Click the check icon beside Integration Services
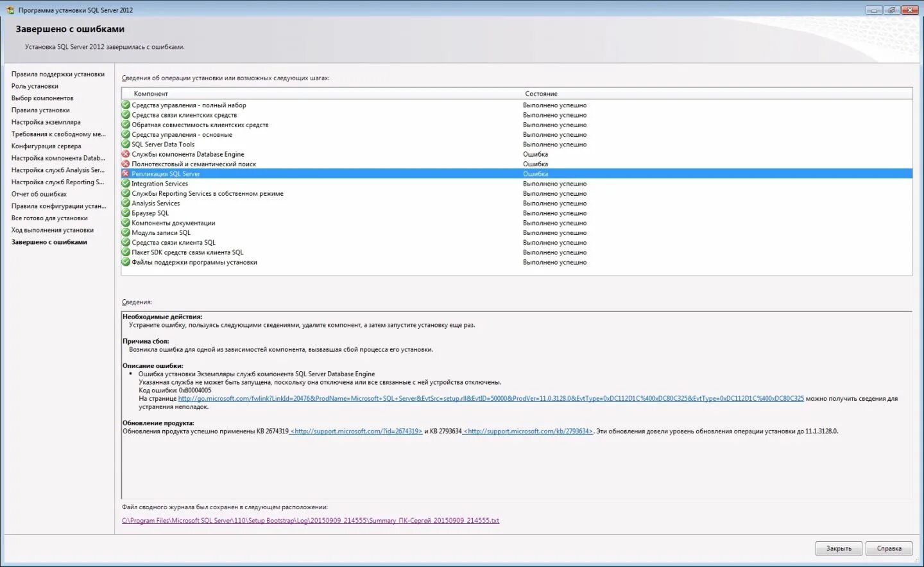 [126, 184]
